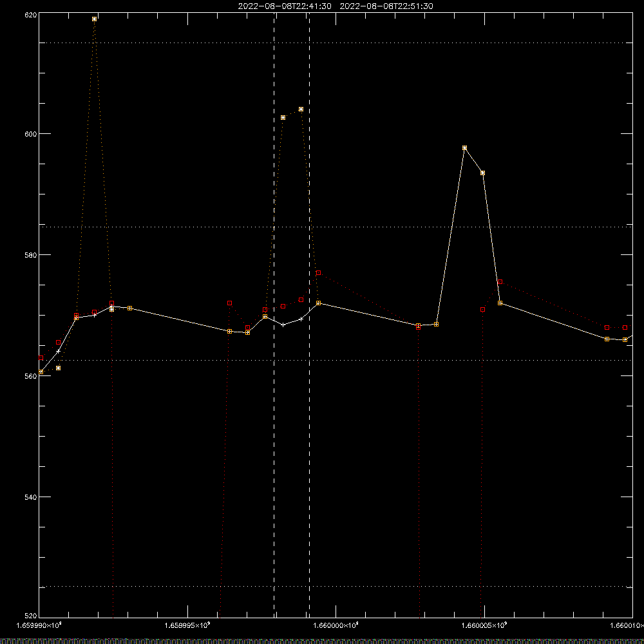
Task: Click the end timestamp 2022-08-08T22:51:30 in the title
Action: point(386,6)
